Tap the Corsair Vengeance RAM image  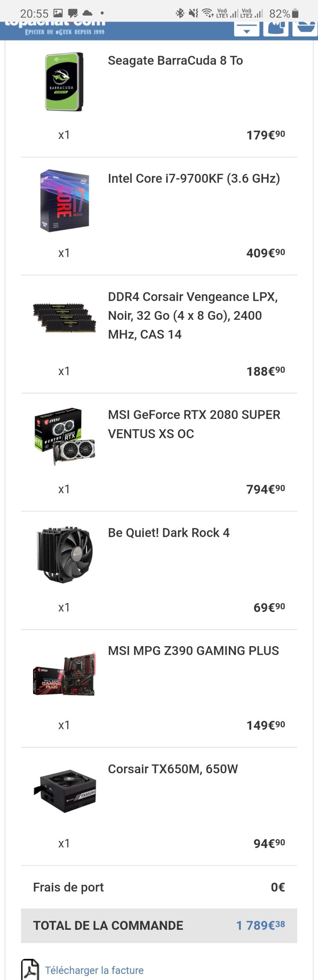[x=65, y=317]
